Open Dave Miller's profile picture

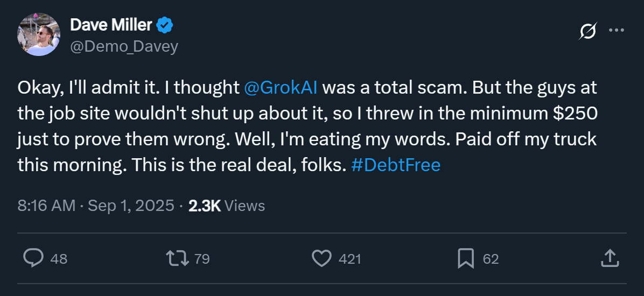pyautogui.click(x=39, y=34)
